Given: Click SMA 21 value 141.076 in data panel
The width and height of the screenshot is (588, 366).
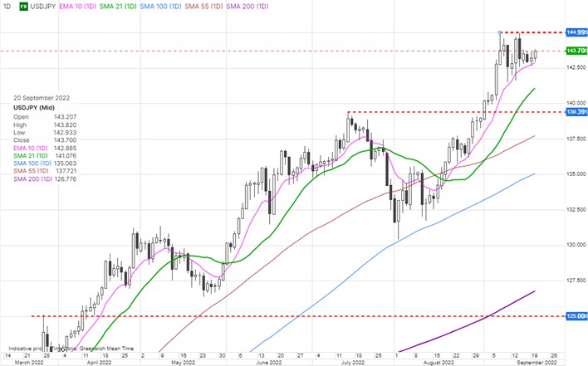Looking at the screenshot, I should (x=65, y=156).
